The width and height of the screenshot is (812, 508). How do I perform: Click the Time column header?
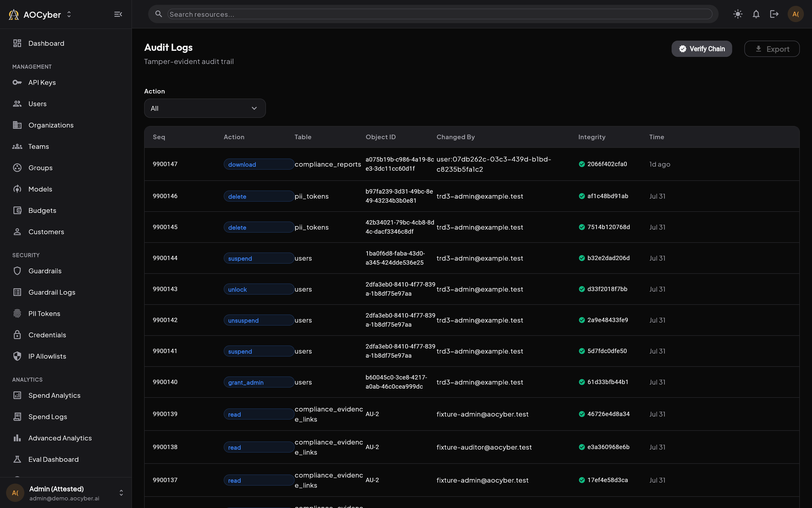[x=657, y=137]
